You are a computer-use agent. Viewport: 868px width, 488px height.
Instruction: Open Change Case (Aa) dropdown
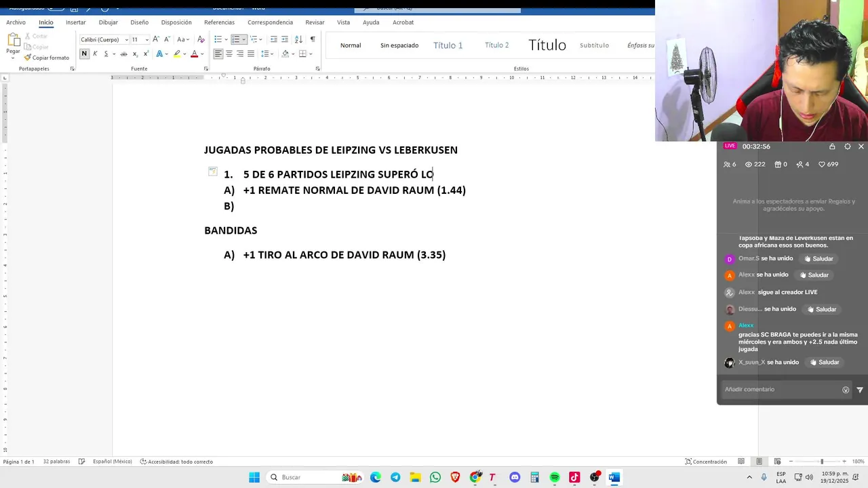pos(183,39)
